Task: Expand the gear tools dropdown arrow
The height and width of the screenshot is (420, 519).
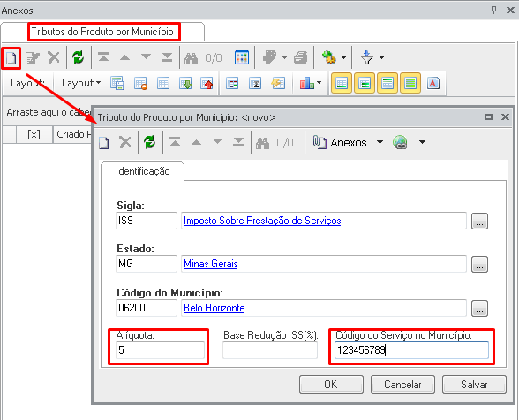Action: click(343, 57)
